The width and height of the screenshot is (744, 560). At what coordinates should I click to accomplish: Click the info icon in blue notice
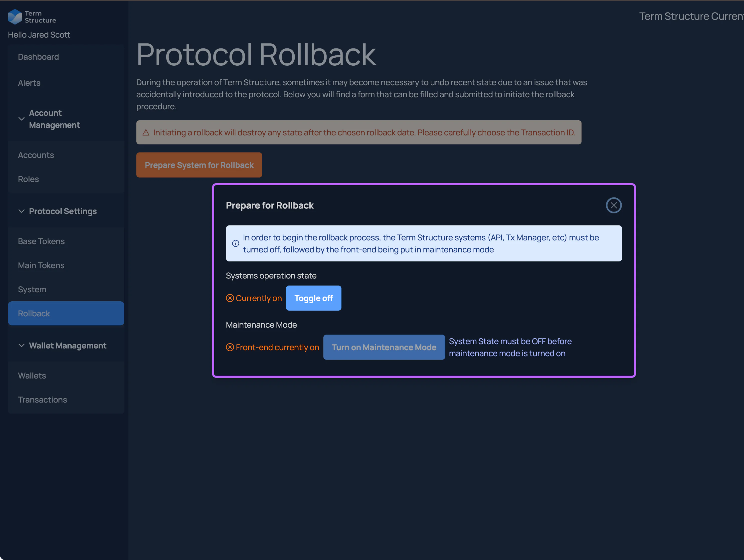(x=235, y=243)
